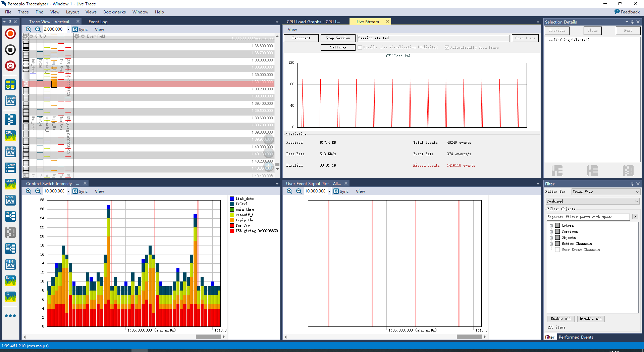644x352 pixels.
Task: Open the Actor graph view icon
Action: coord(10,200)
